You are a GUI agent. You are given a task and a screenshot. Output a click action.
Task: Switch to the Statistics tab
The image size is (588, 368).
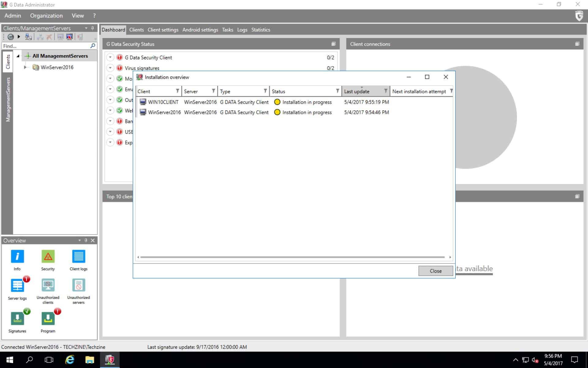pos(261,30)
